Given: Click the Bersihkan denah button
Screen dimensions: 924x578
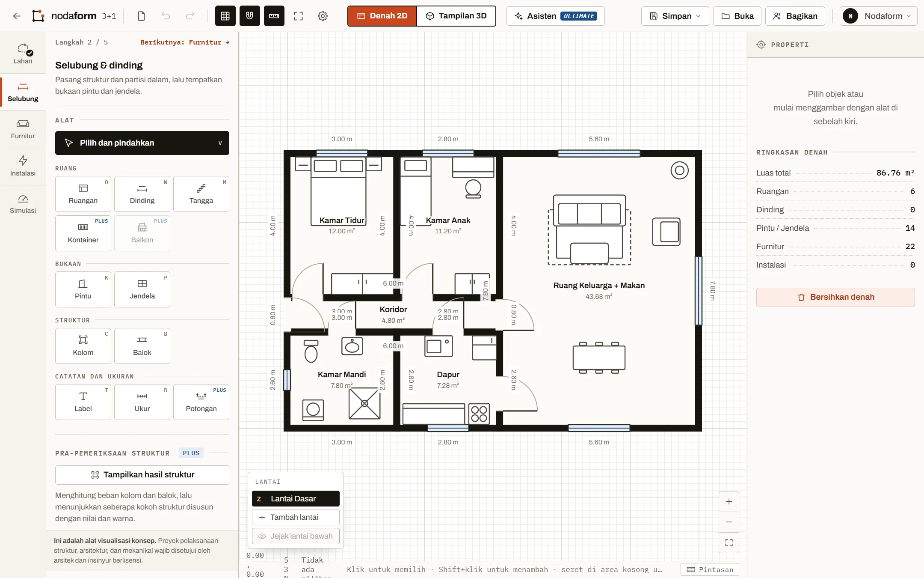Looking at the screenshot, I should [x=835, y=297].
